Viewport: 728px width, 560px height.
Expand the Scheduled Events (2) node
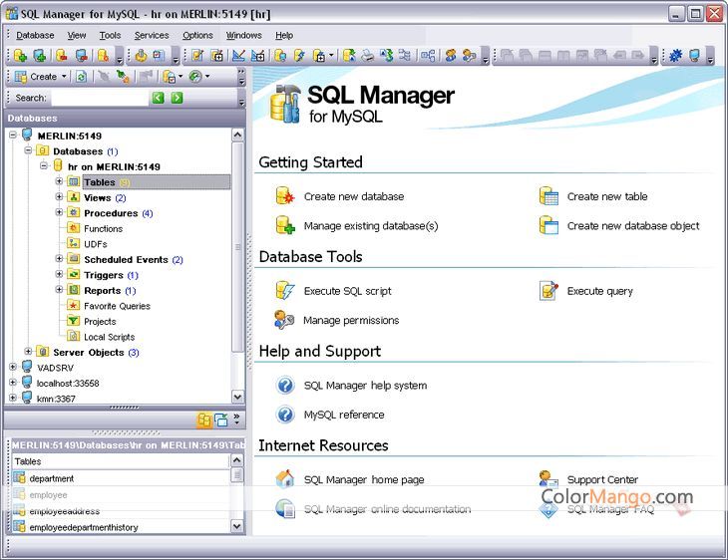point(59,258)
